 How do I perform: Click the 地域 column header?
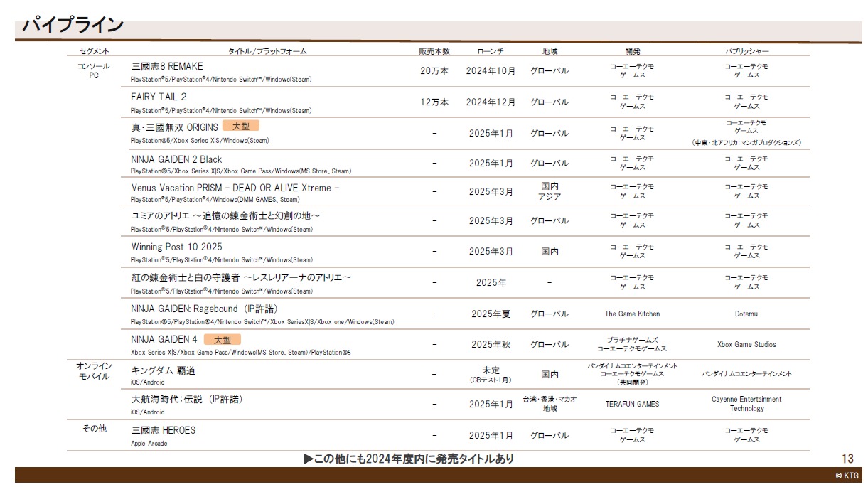point(550,51)
